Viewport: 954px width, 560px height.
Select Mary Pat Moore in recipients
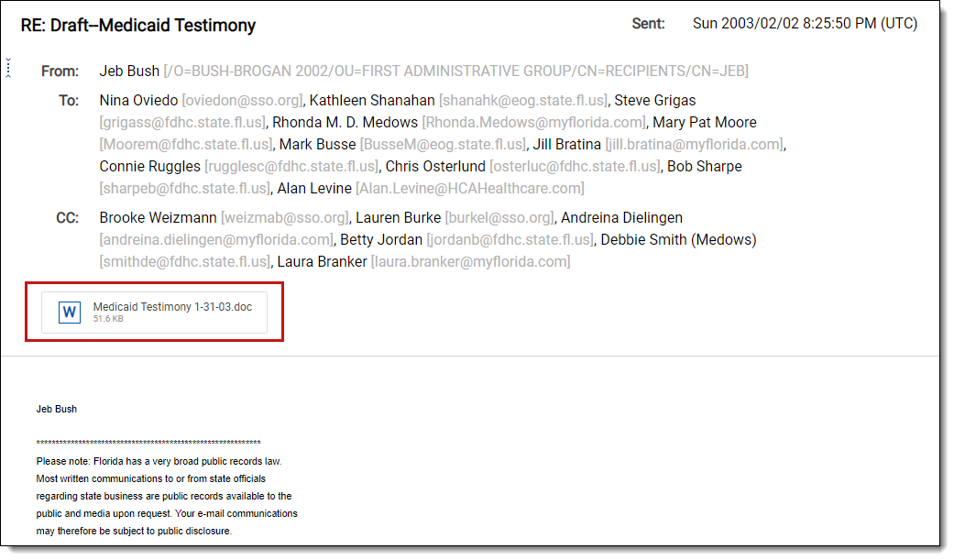point(705,122)
